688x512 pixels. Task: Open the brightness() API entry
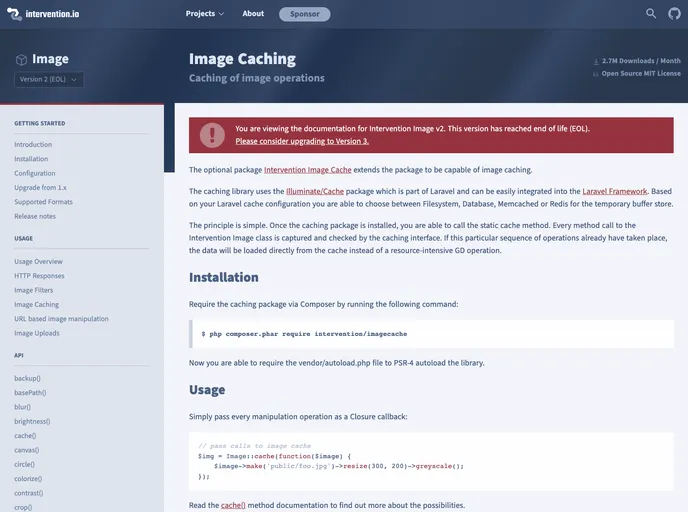pyautogui.click(x=32, y=421)
